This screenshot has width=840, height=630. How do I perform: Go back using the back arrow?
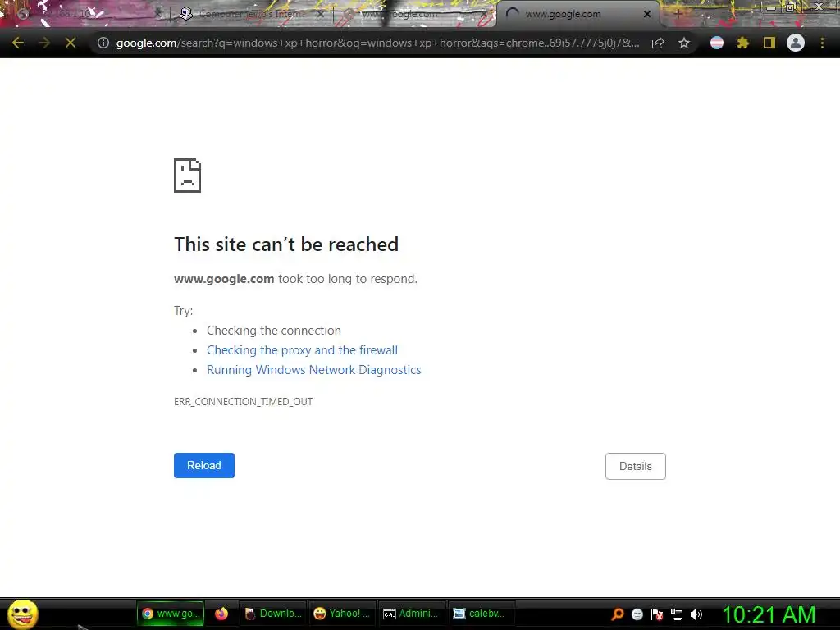pyautogui.click(x=18, y=43)
